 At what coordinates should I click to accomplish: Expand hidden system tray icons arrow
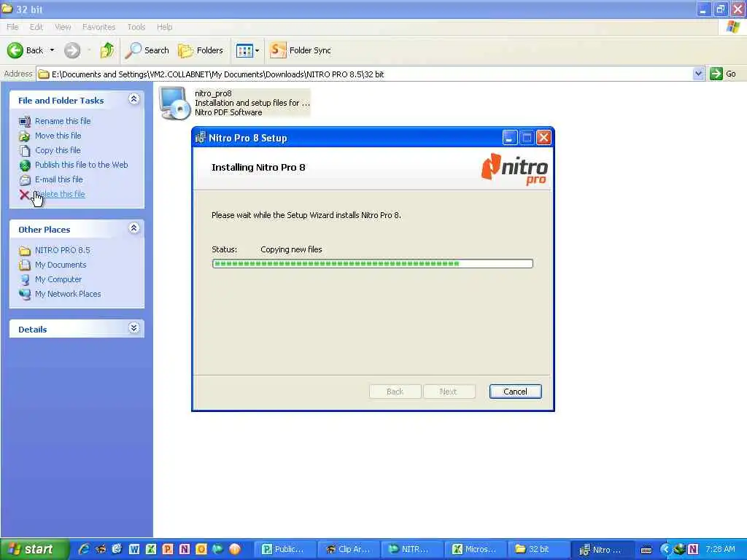[665, 550]
